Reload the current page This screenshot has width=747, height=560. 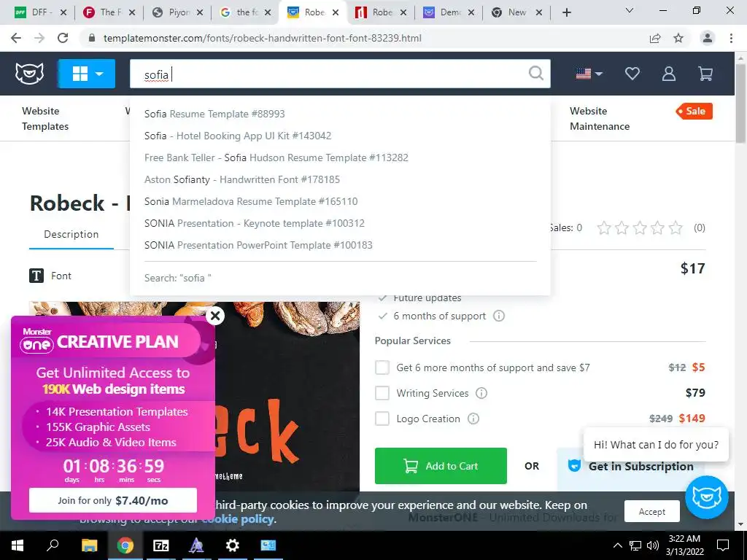63,38
